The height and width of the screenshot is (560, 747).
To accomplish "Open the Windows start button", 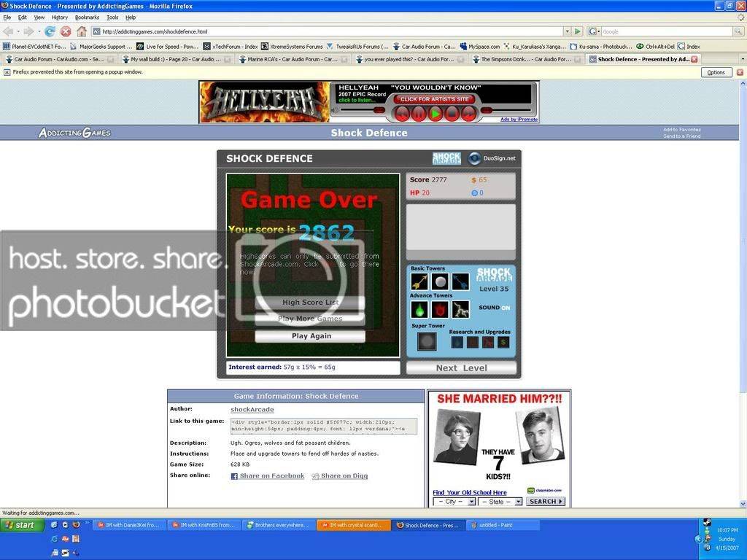I will 23,525.
